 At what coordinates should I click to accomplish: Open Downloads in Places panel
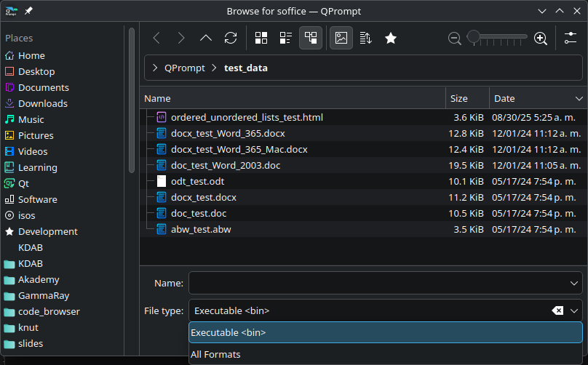point(42,103)
